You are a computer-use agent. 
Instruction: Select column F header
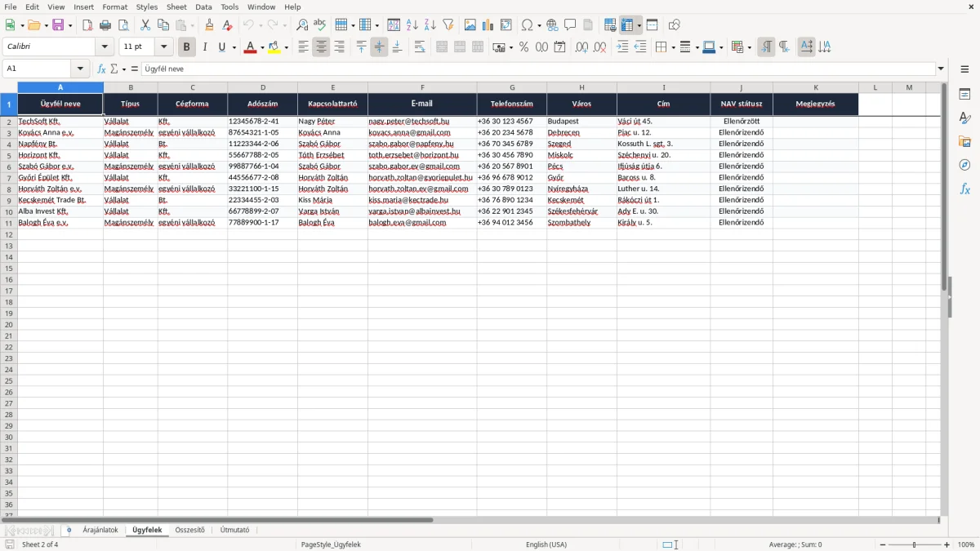click(422, 87)
